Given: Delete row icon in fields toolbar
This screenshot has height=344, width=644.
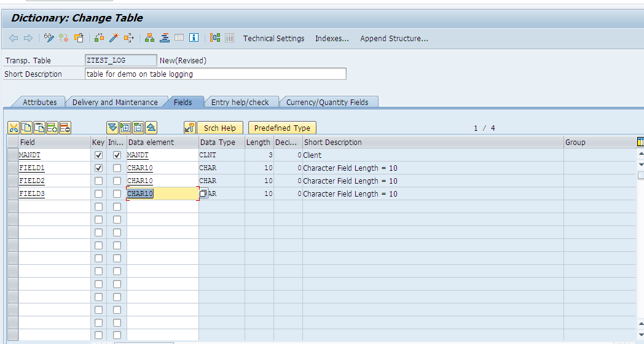Looking at the screenshot, I should pos(65,128).
